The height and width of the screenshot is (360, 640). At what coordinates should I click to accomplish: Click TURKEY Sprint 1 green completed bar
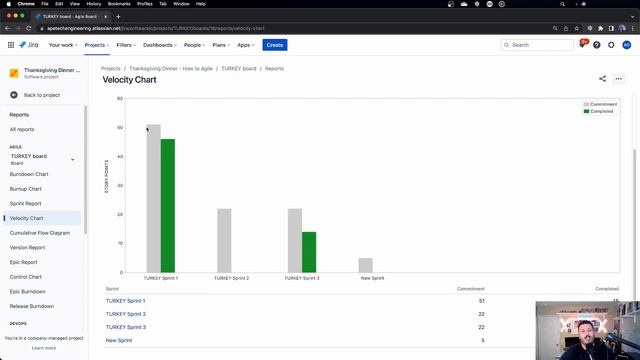(x=168, y=206)
